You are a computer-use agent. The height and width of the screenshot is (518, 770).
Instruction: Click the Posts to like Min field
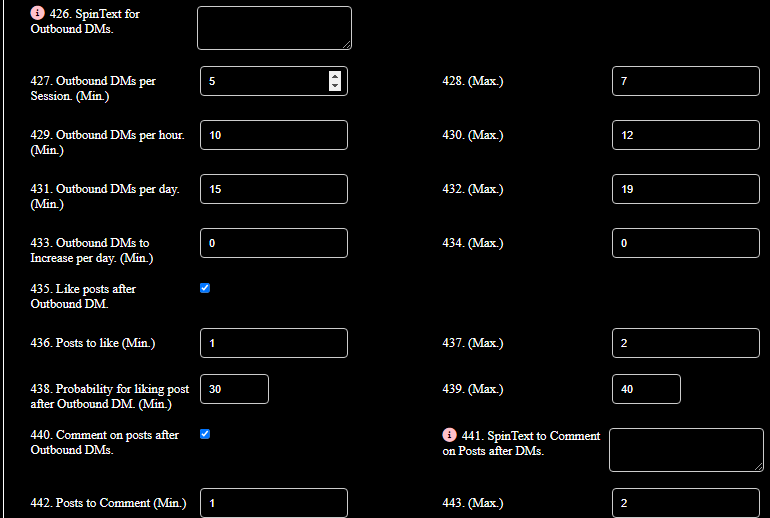coord(274,343)
